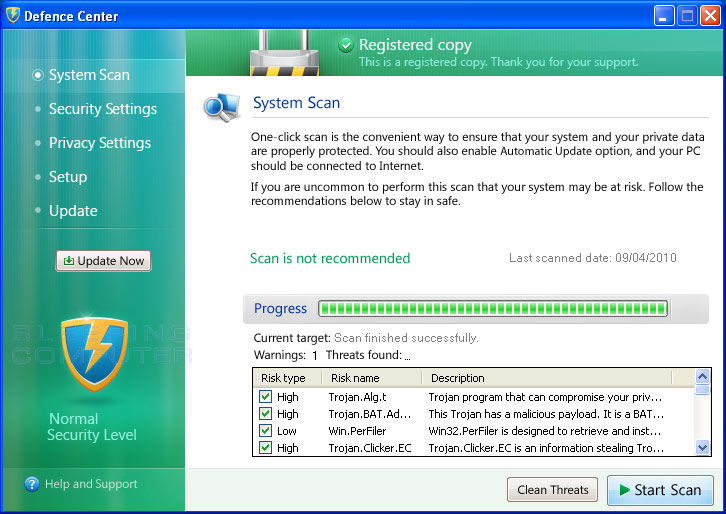Click the Threats found label
726x514 pixels.
[x=363, y=355]
